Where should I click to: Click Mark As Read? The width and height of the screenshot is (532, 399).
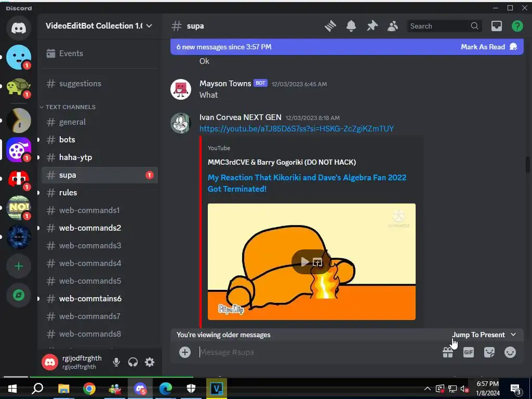[x=489, y=47]
